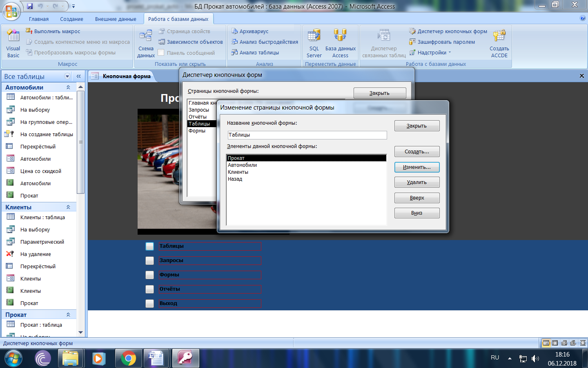This screenshot has width=588, height=368.
Task: Open the Visual Basic editor
Action: click(x=13, y=43)
